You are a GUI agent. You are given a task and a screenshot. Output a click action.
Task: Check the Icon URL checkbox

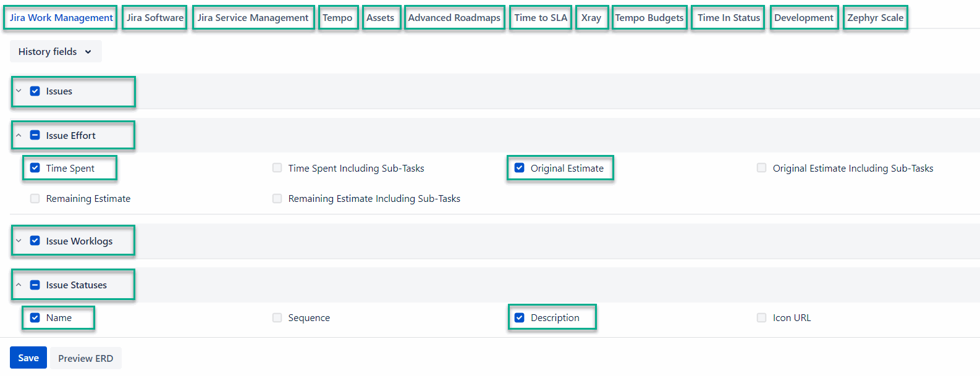coord(762,318)
